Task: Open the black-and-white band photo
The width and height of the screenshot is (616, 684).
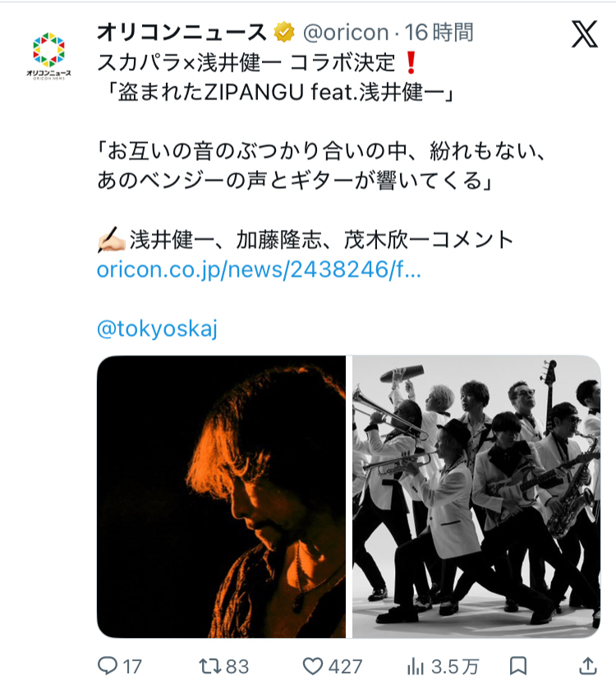Action: coord(476,497)
